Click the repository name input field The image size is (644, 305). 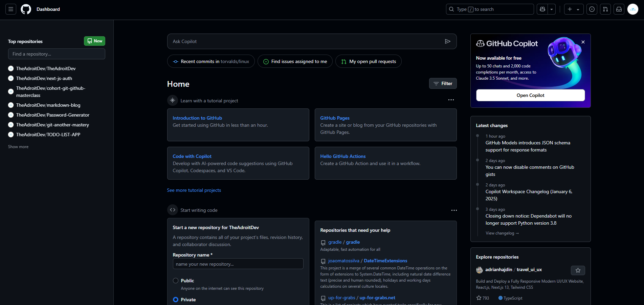[x=238, y=264]
